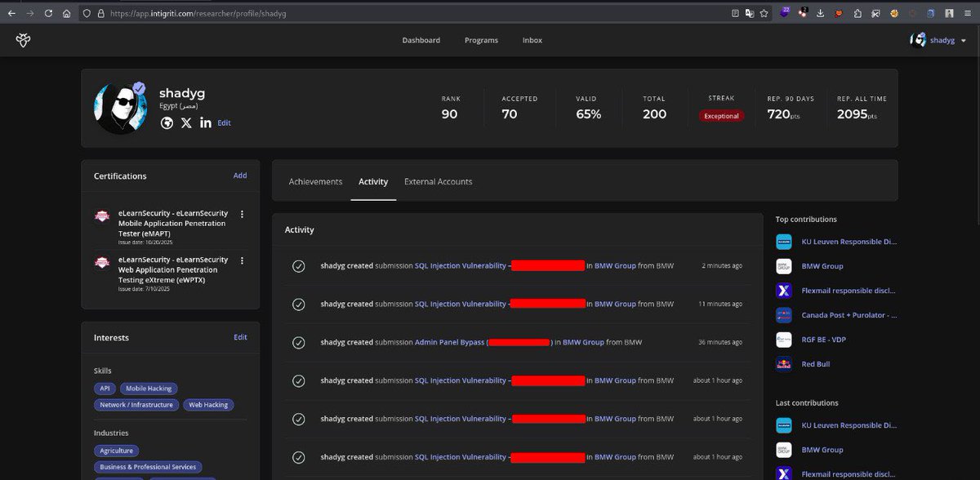
Task: Click the screenshot scissors extension icon
Action: 875,13
